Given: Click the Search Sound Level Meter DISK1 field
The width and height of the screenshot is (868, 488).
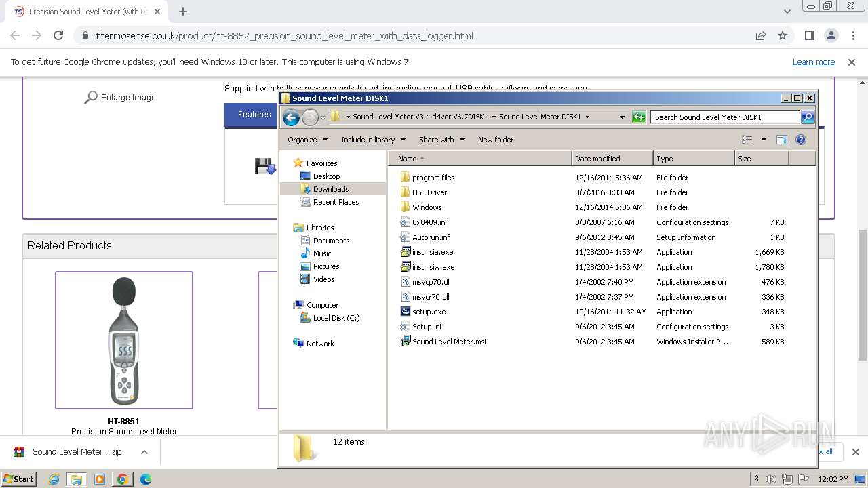Looking at the screenshot, I should [725, 117].
